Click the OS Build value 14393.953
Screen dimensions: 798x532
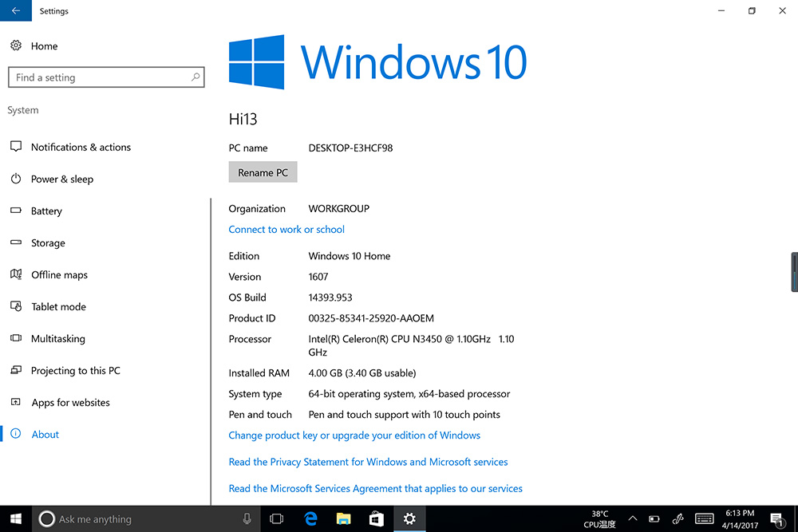[x=330, y=298]
